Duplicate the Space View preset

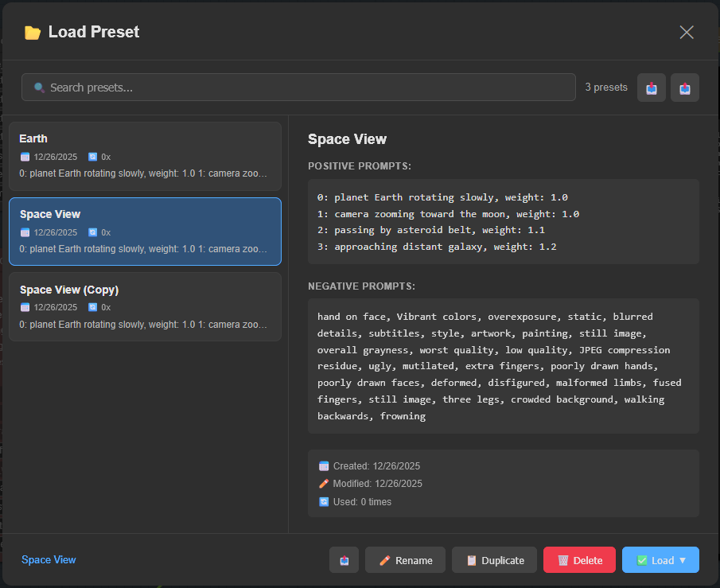[x=494, y=560]
